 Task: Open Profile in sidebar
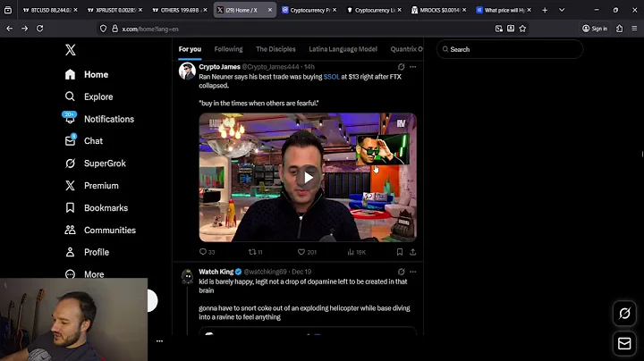click(x=87, y=252)
